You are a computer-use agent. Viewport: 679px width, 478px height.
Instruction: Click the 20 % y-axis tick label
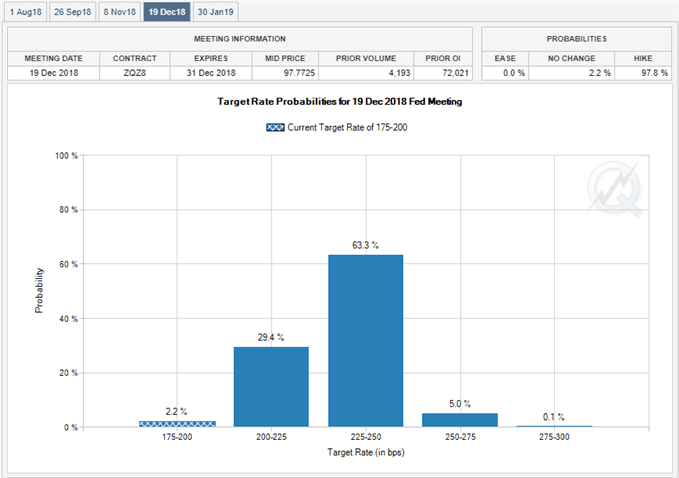[x=68, y=373]
